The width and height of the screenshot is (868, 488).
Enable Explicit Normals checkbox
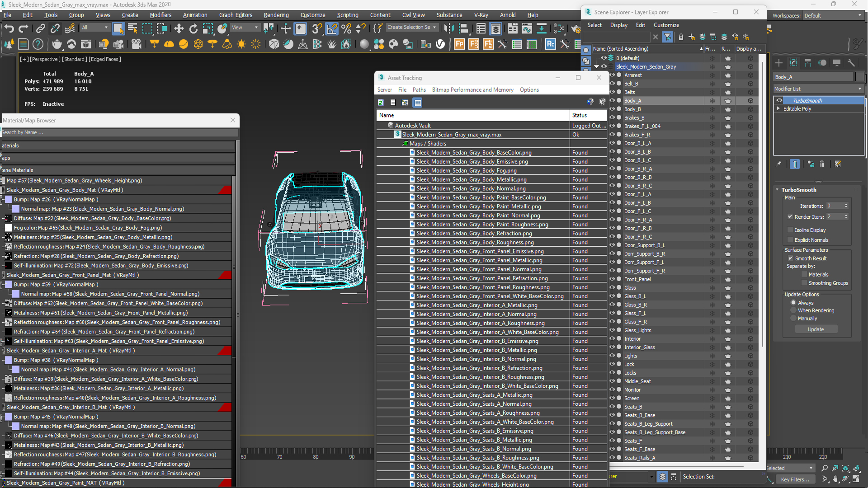click(790, 240)
